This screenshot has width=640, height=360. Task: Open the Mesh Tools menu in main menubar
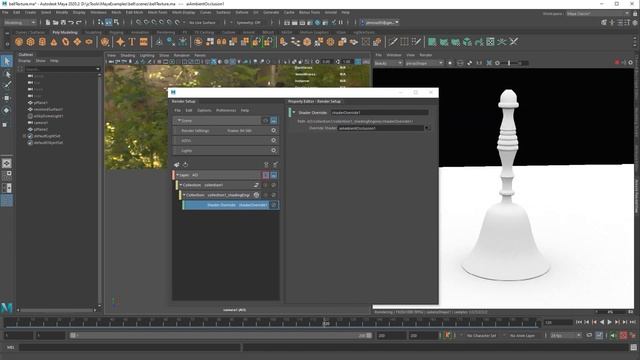tap(157, 13)
